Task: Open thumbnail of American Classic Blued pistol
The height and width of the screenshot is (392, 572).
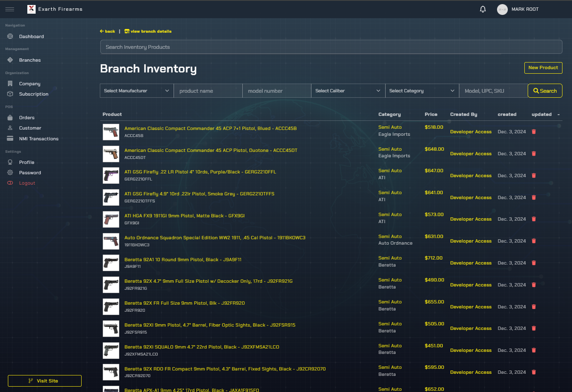Action: click(111, 132)
